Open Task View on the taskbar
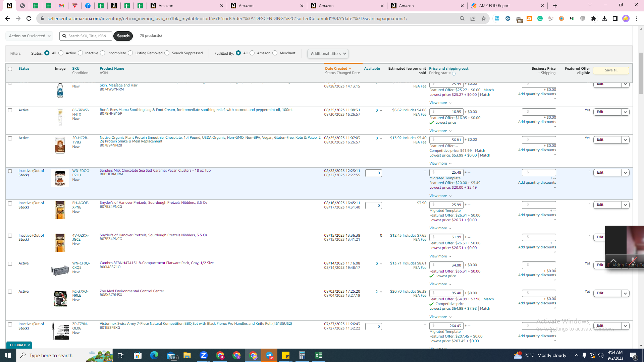Viewport: 644px width, 362px height. [x=121, y=355]
